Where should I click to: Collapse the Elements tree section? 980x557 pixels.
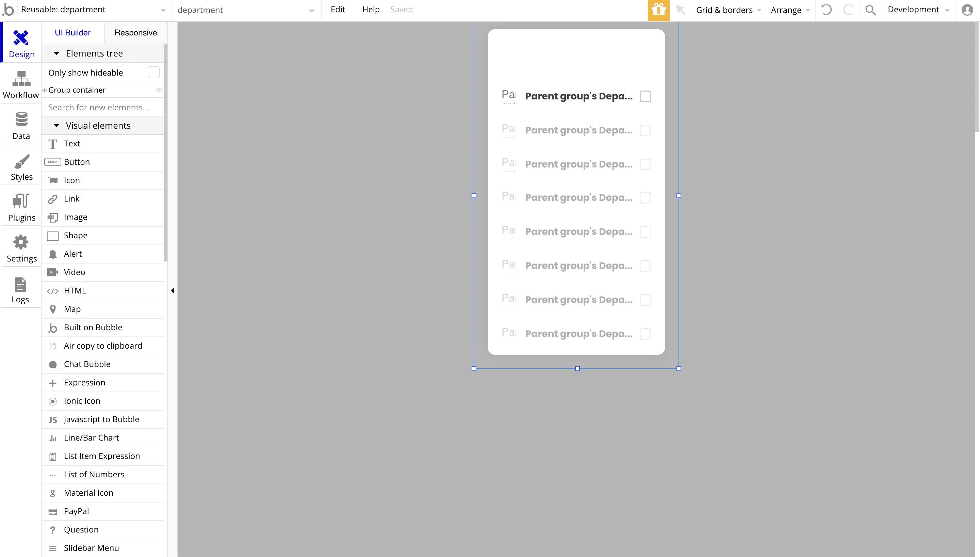tap(56, 53)
